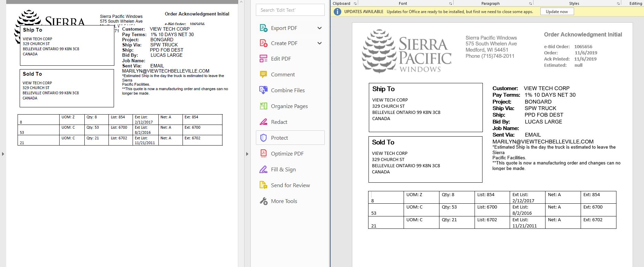The width and height of the screenshot is (644, 267).
Task: Click 'List: 6702' cell in Word table
Action: click(487, 220)
